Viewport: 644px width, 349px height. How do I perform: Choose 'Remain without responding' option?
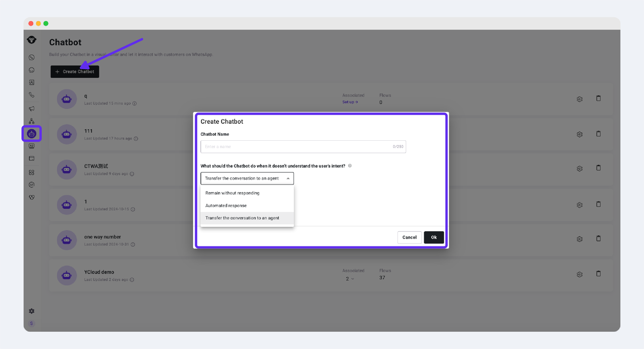pos(232,193)
